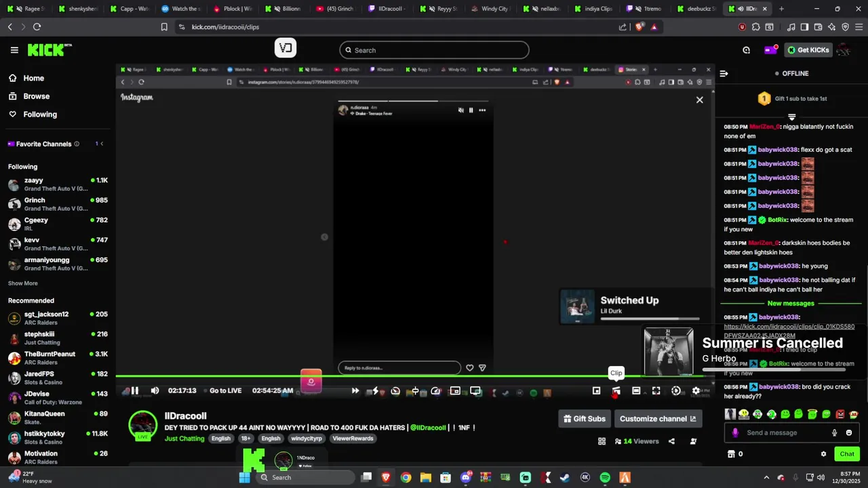Mute the player volume speaker icon
This screenshot has width=868, height=488.
(x=155, y=390)
